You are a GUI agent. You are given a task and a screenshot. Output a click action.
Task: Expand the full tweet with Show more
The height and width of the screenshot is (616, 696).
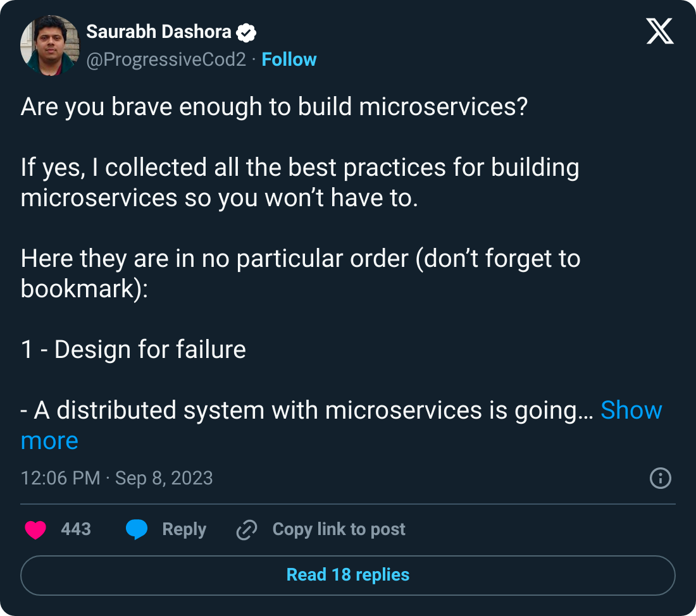click(630, 410)
